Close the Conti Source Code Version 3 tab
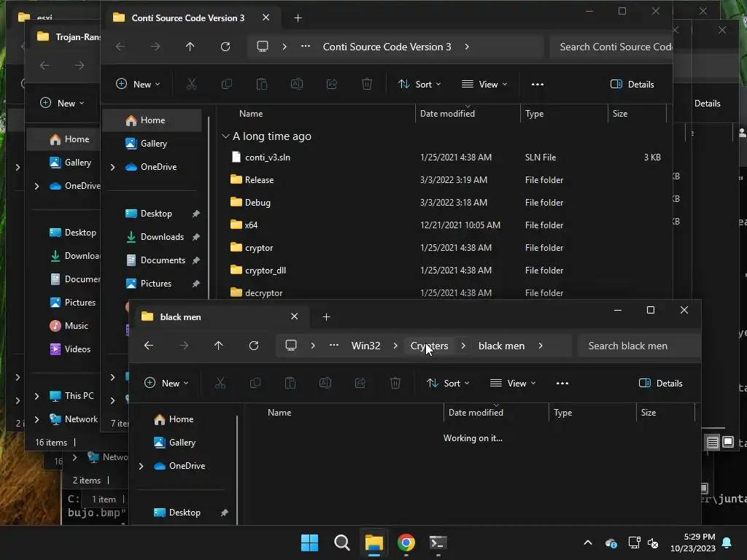 pos(266,17)
